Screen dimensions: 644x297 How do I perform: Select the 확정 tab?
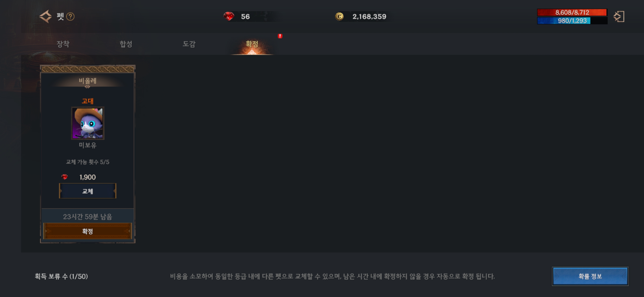(x=252, y=44)
